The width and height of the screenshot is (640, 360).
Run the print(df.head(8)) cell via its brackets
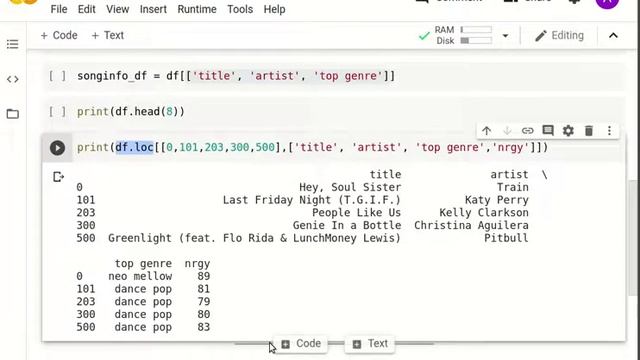pyautogui.click(x=58, y=111)
